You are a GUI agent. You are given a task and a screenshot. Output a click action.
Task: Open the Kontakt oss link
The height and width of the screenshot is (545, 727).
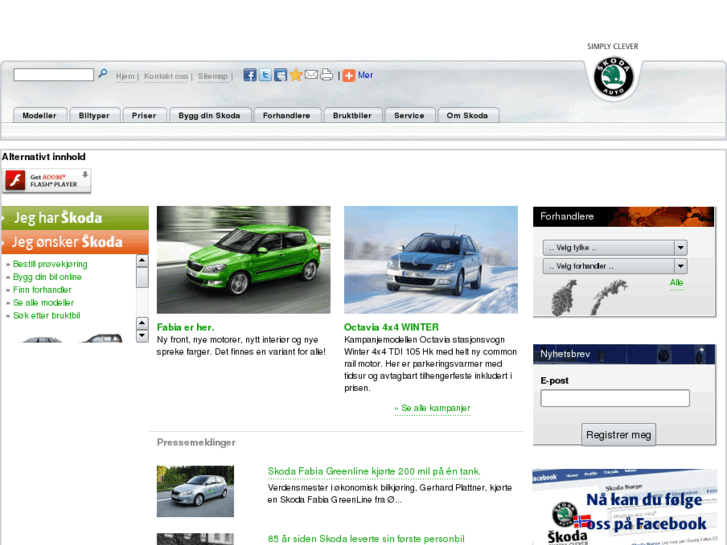pos(166,76)
